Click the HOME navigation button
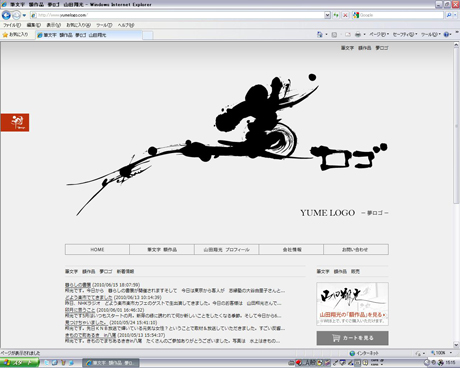Screen dimensions: 460x368 [x=97, y=249]
